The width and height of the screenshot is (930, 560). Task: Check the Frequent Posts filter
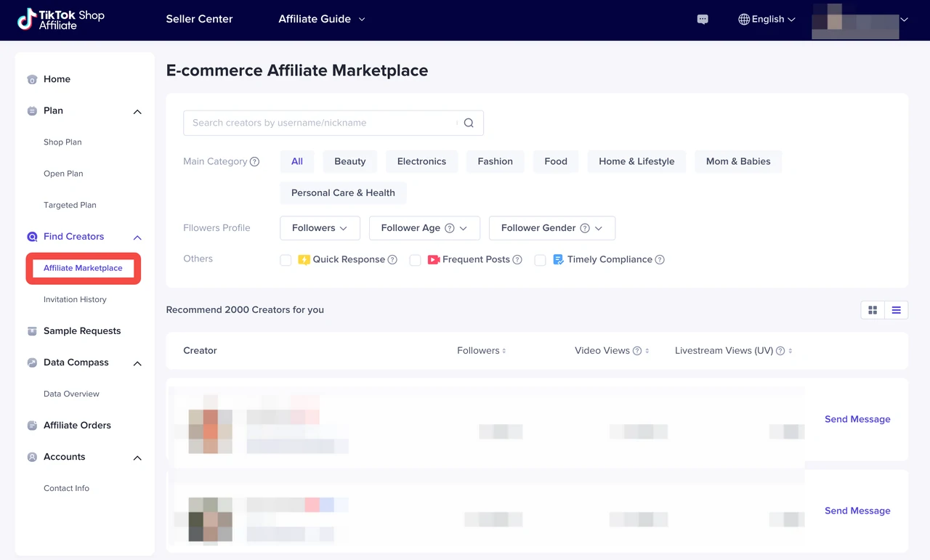(415, 260)
